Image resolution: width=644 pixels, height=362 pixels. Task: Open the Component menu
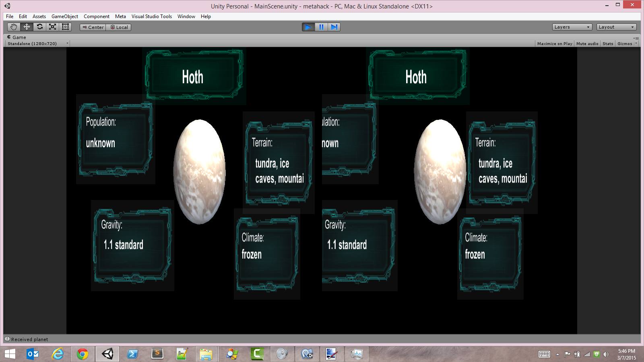coord(97,16)
